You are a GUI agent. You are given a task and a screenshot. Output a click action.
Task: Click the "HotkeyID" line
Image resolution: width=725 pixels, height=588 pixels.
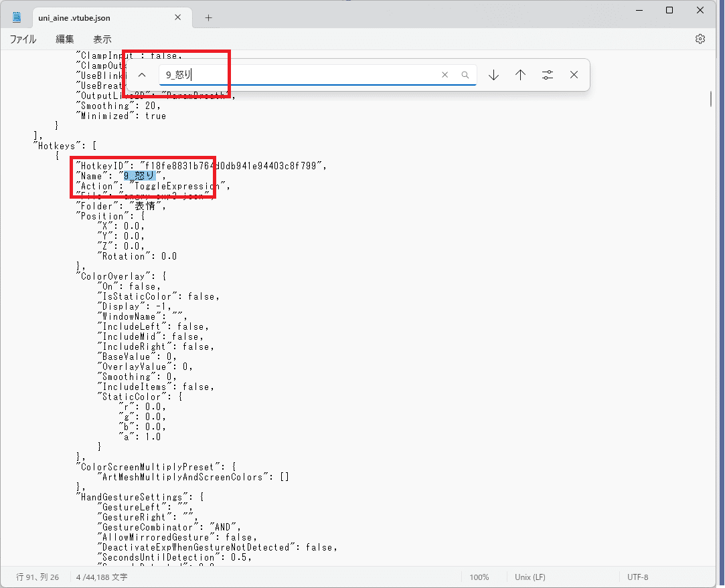tap(201, 166)
